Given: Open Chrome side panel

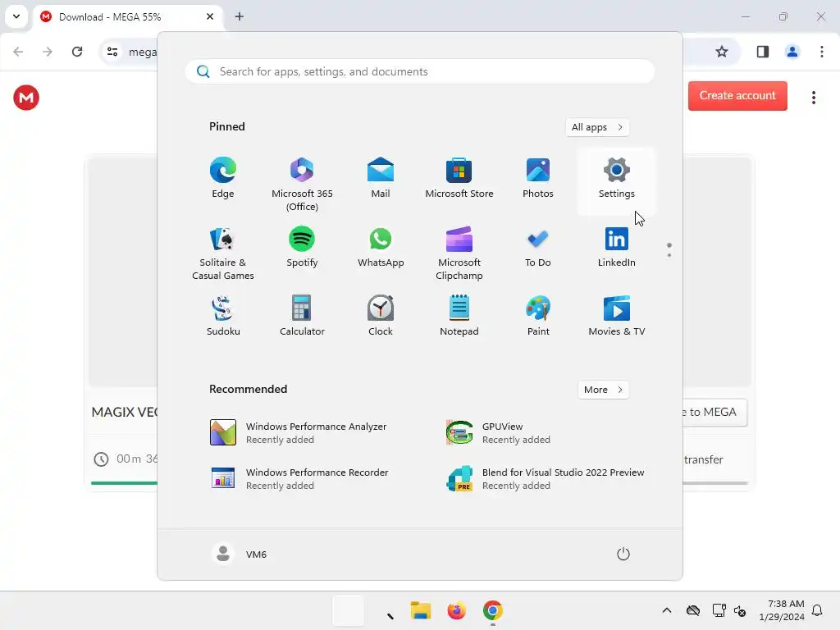Looking at the screenshot, I should click(x=763, y=52).
